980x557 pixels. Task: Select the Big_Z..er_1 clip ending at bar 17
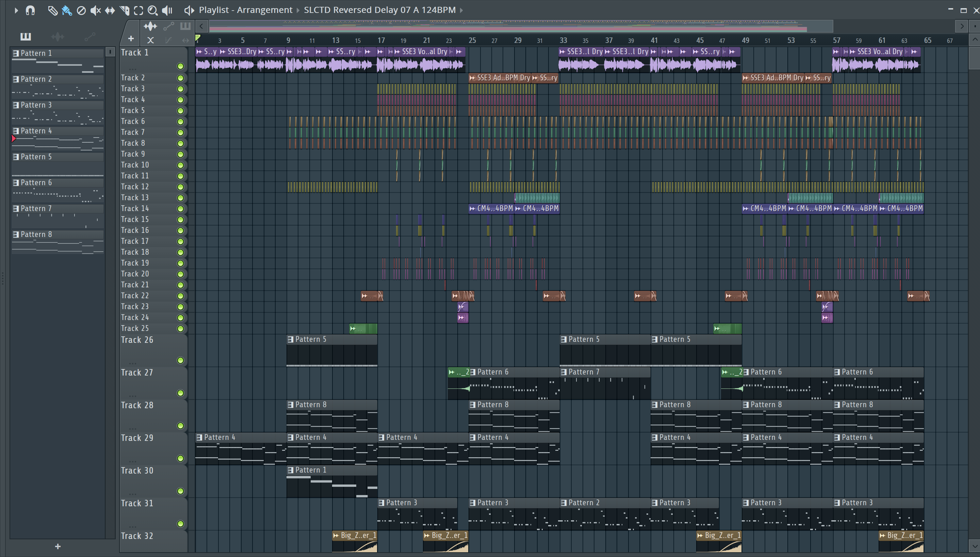pos(355,541)
